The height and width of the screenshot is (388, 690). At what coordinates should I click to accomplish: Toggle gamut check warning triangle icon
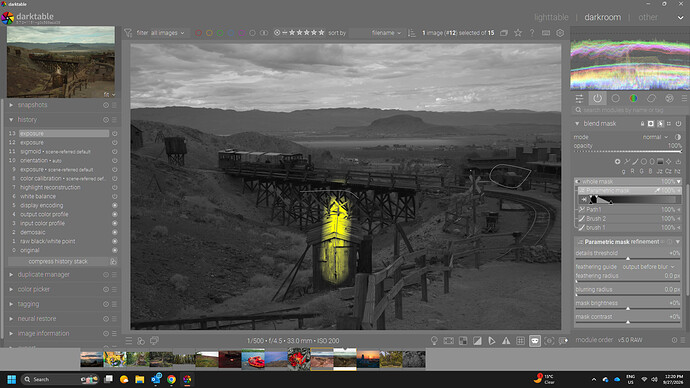tap(506, 340)
